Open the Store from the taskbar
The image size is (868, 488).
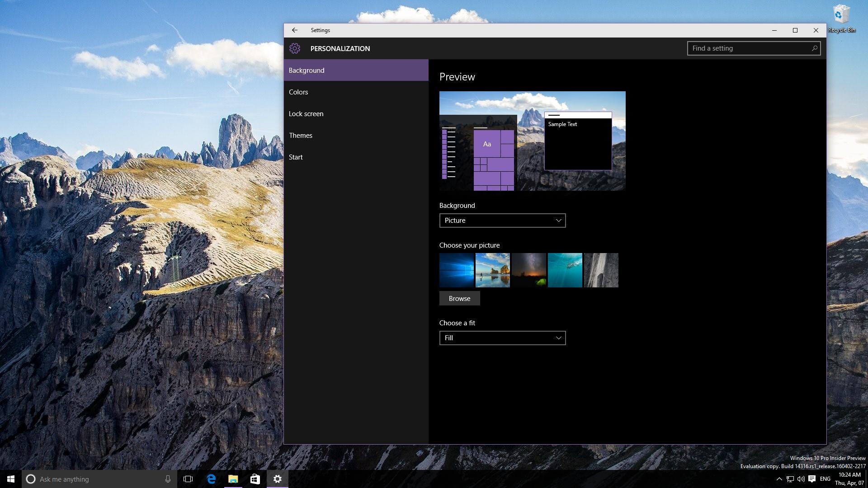coord(255,479)
